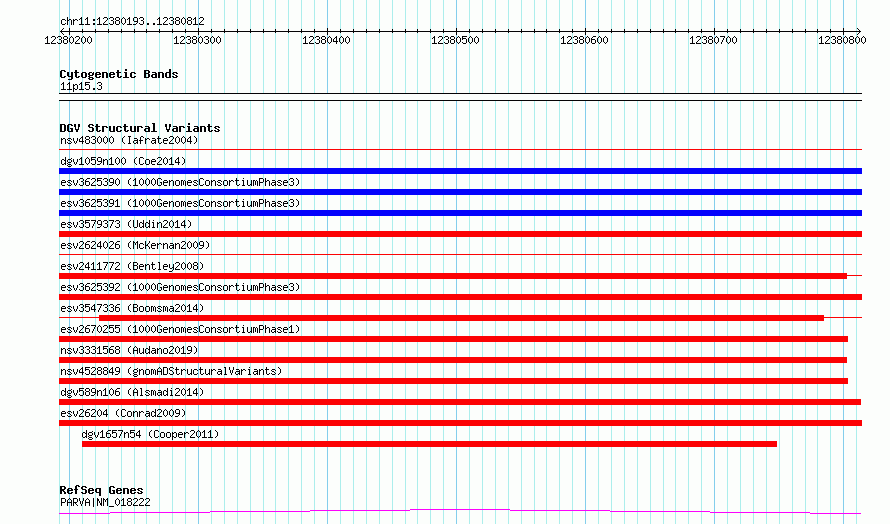The width and height of the screenshot is (890, 524).
Task: Click red bar under esv2411772 (Bentley2008)
Action: point(453,276)
